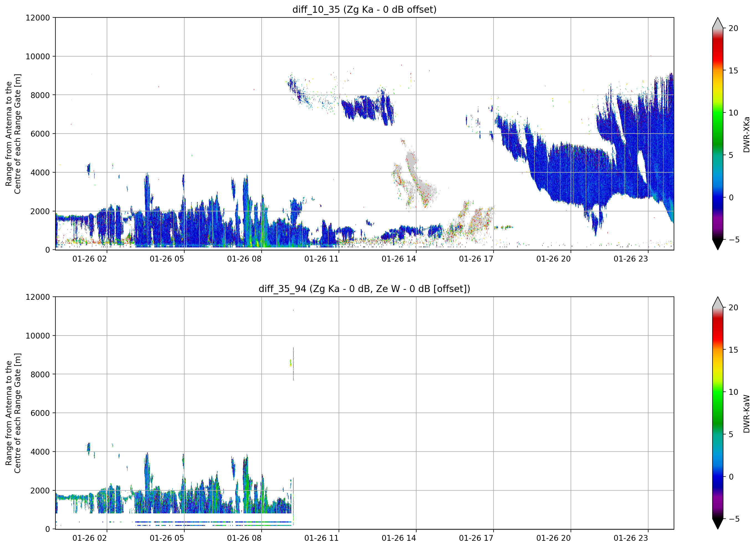Click top colorbar upper gray extend arrow
Screen dimensions: 756x548
(718, 23)
